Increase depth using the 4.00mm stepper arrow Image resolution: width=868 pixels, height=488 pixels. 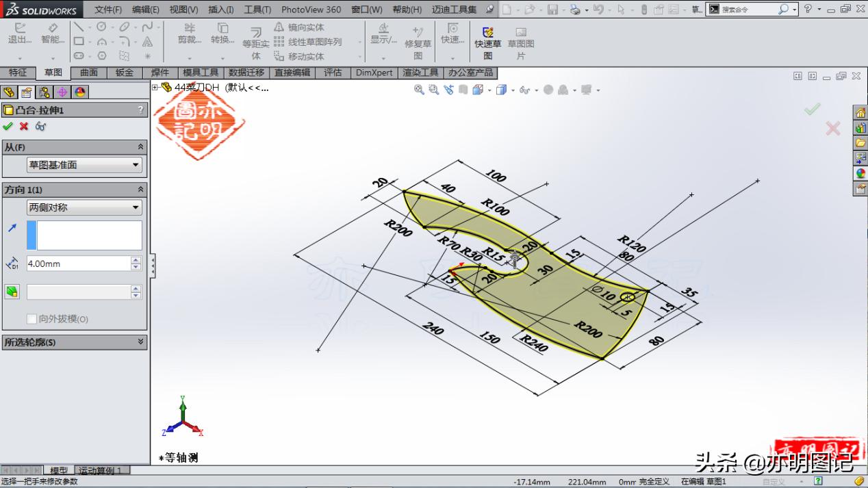(x=136, y=259)
